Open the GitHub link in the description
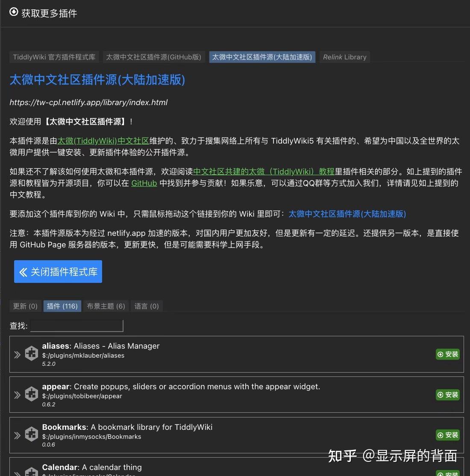The image size is (470, 476). (144, 183)
